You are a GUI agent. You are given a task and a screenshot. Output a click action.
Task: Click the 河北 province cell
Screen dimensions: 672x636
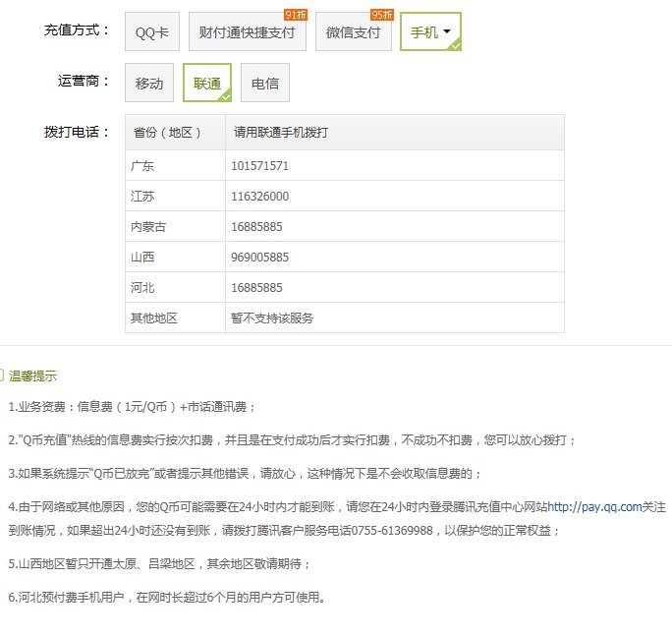[175, 287]
